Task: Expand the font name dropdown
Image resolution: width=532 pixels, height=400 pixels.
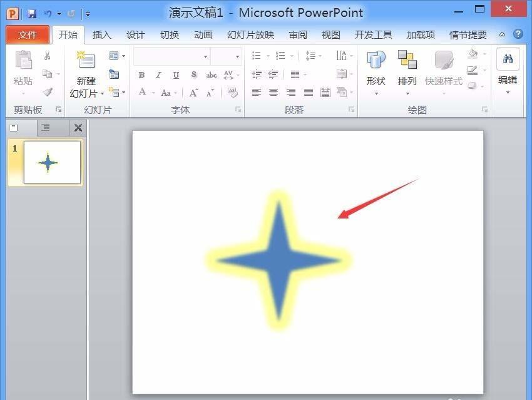Action: coord(205,56)
